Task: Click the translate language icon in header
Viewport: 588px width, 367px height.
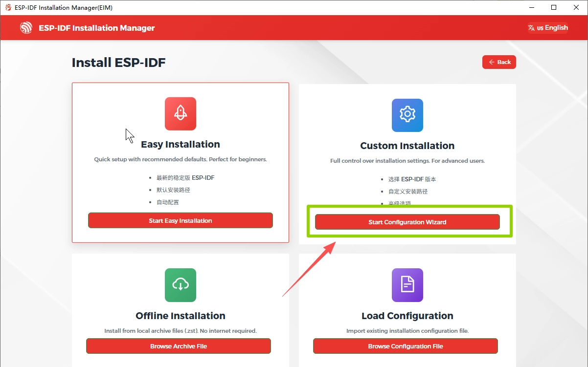Action: click(531, 28)
